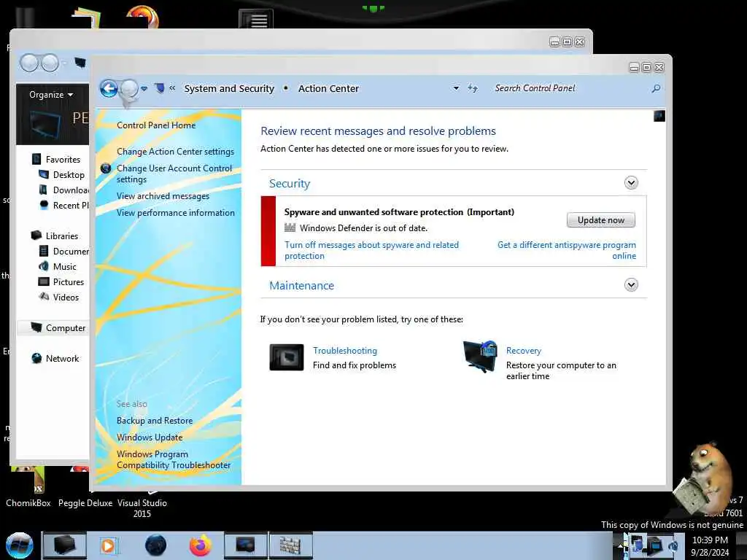This screenshot has width=747, height=560.
Task: Open View performance information
Action: click(x=176, y=213)
